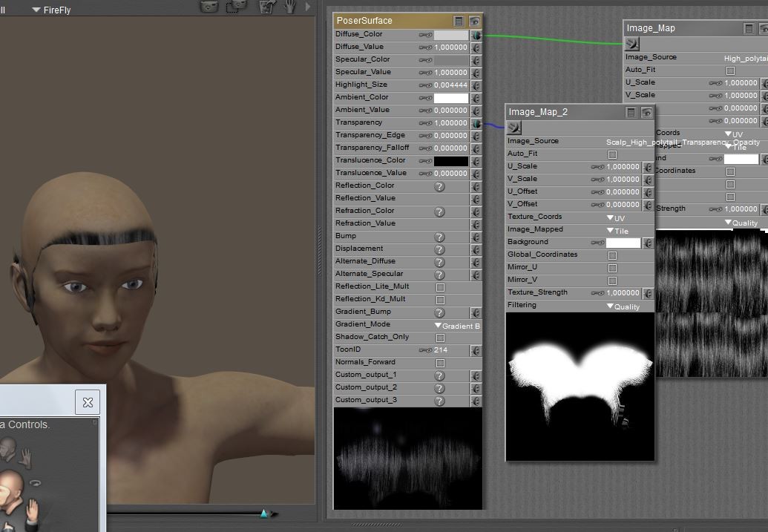Close the small controls panel with X
Viewport: 768px width, 532px height.
pyautogui.click(x=88, y=402)
